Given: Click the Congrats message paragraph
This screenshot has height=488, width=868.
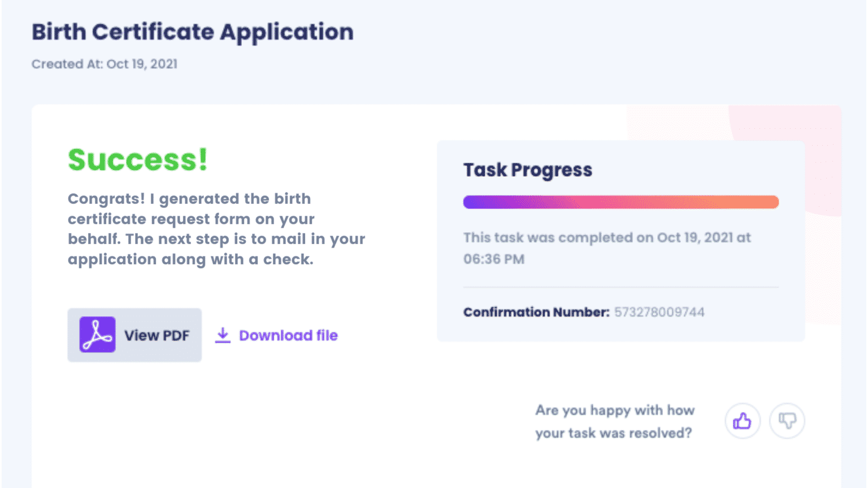Looking at the screenshot, I should point(216,229).
